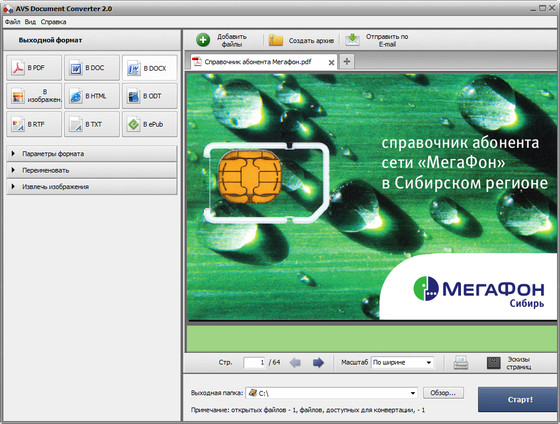The image size is (560, 424).
Task: Click the document preview page
Action: click(x=371, y=196)
